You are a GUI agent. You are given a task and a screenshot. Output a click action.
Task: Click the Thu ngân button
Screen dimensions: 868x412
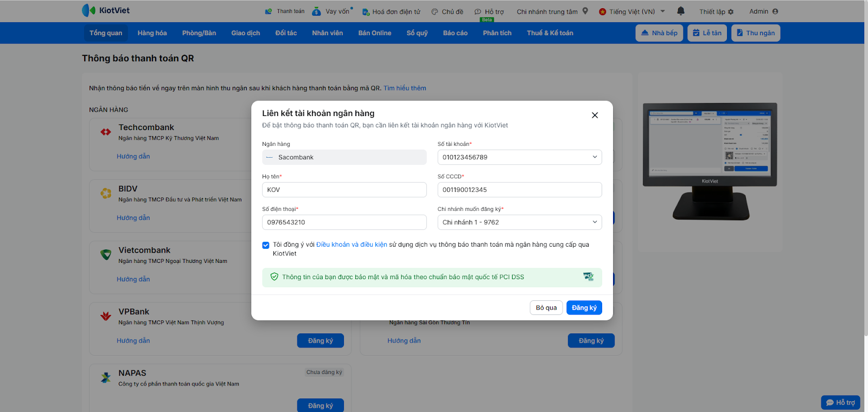click(x=756, y=33)
